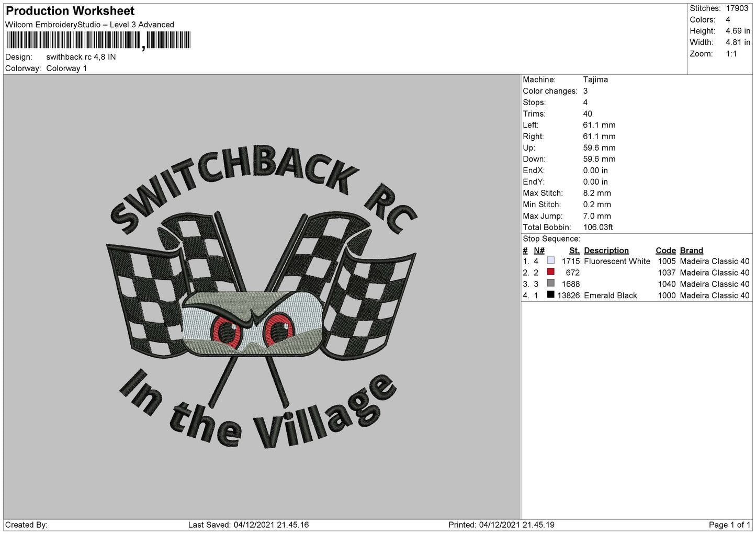Click the Left value '61.1 mm'
This screenshot has height=534, width=756.
tap(599, 125)
